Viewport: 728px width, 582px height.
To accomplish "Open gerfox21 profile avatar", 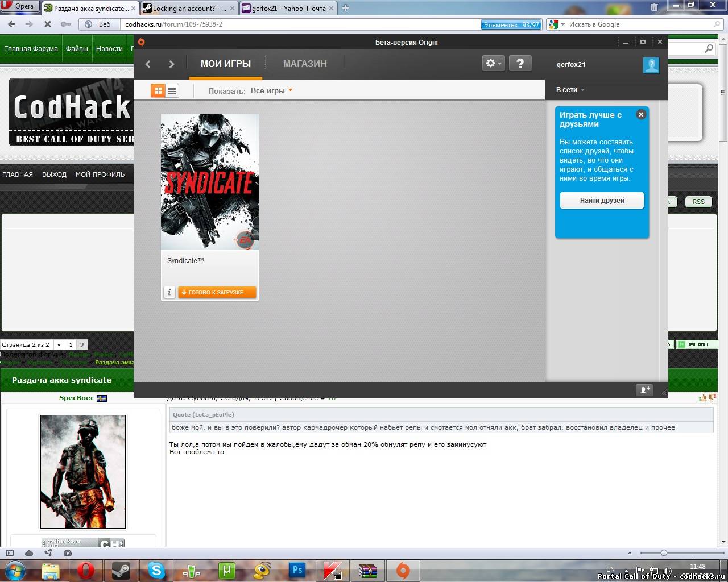I will [x=651, y=65].
